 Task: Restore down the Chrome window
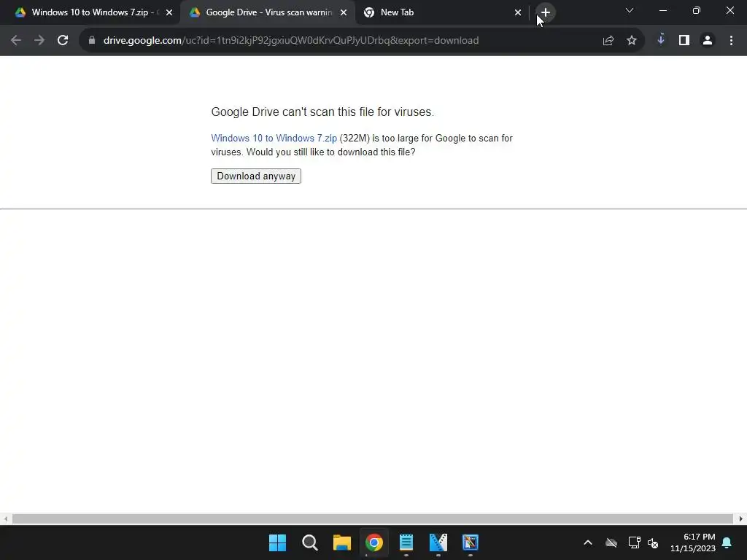pyautogui.click(x=697, y=10)
